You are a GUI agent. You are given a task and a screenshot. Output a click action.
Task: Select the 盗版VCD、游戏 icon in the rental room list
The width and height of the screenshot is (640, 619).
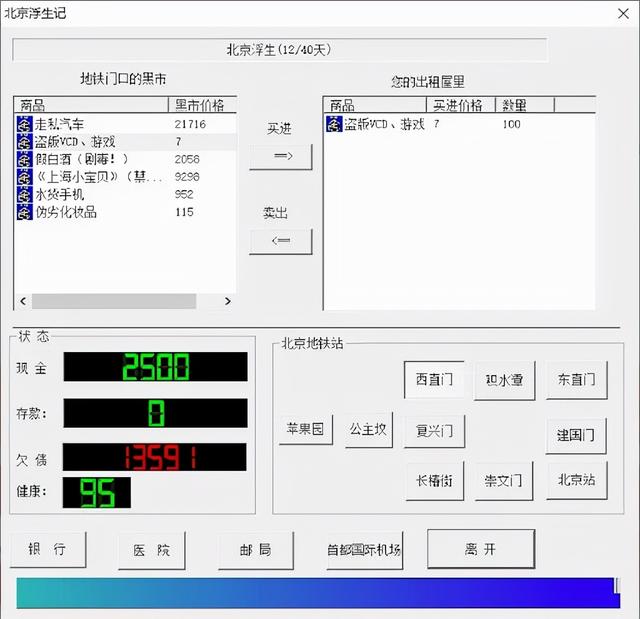(x=334, y=124)
